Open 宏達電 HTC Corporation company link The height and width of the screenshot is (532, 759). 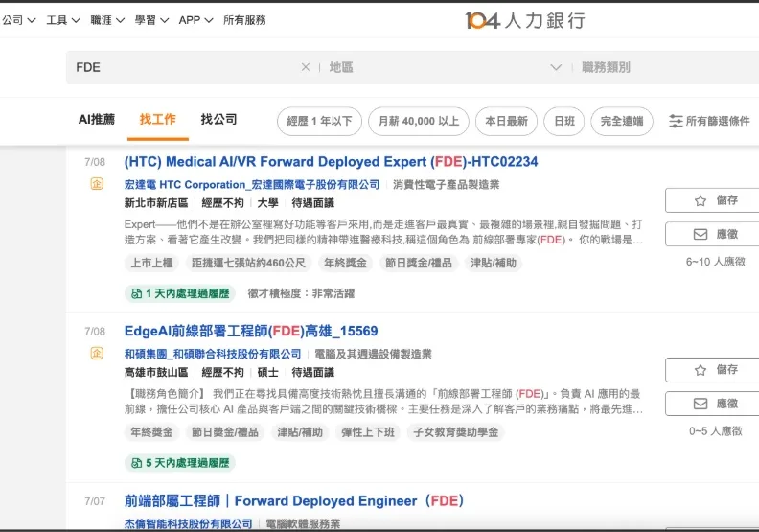point(252,184)
